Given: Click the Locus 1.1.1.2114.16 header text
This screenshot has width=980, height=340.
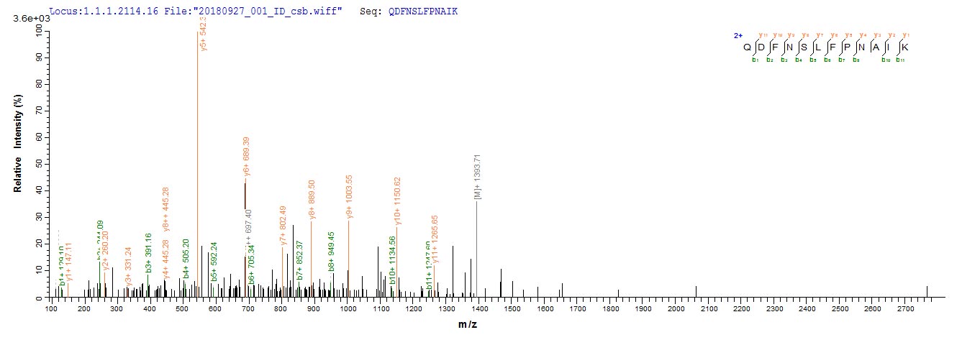Looking at the screenshot, I should point(99,12).
